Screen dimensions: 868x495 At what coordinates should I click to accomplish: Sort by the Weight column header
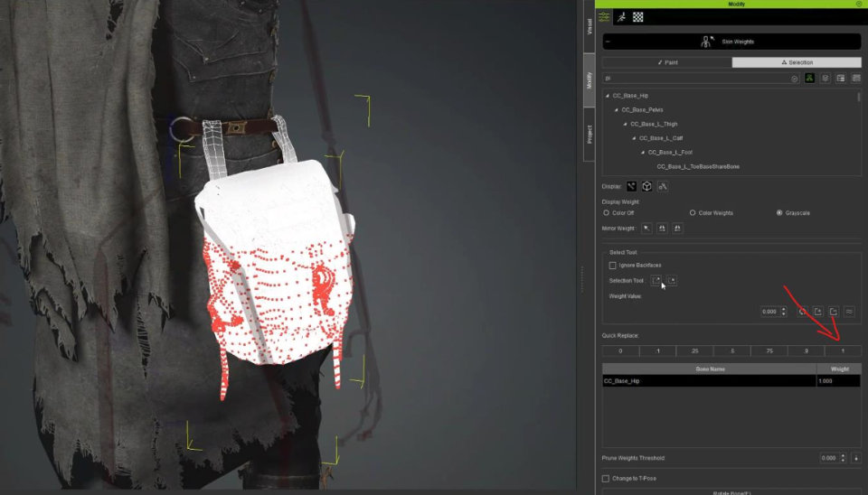click(839, 369)
